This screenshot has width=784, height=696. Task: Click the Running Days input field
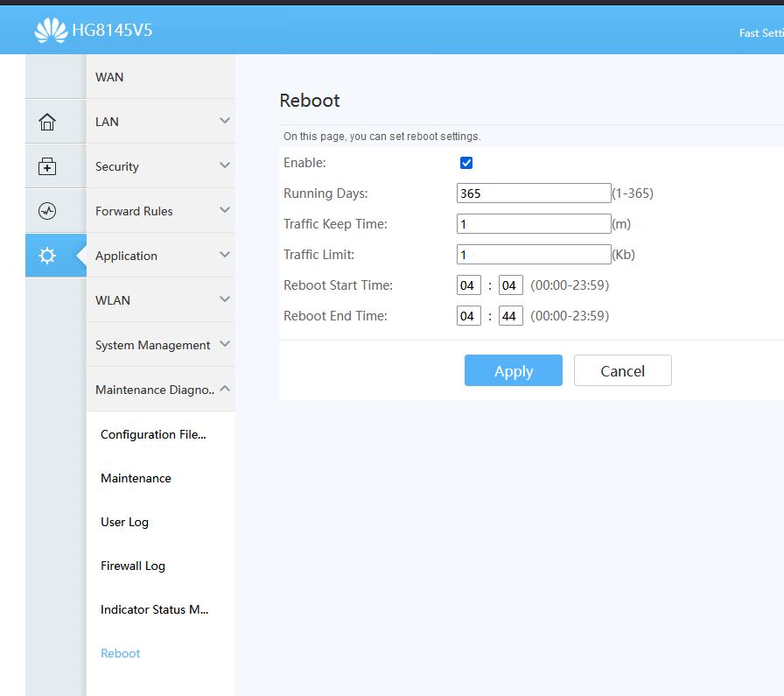533,193
